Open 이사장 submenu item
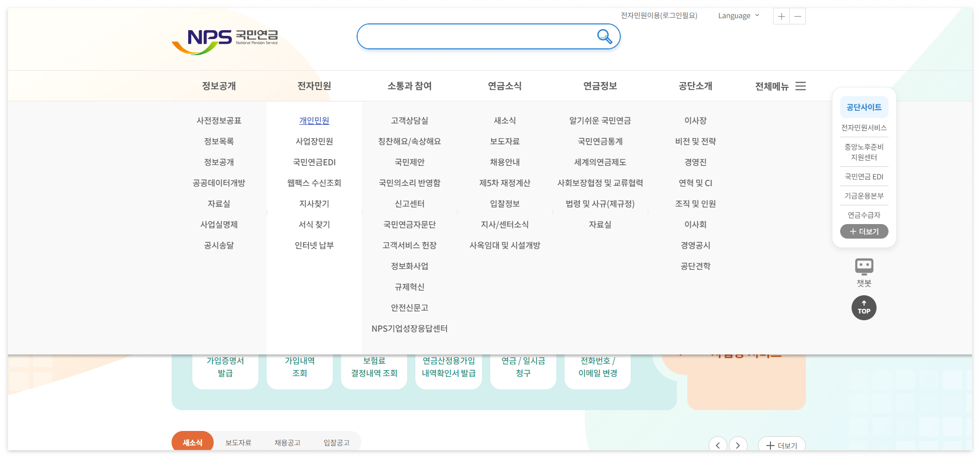Image resolution: width=980 pixels, height=458 pixels. [x=695, y=121]
